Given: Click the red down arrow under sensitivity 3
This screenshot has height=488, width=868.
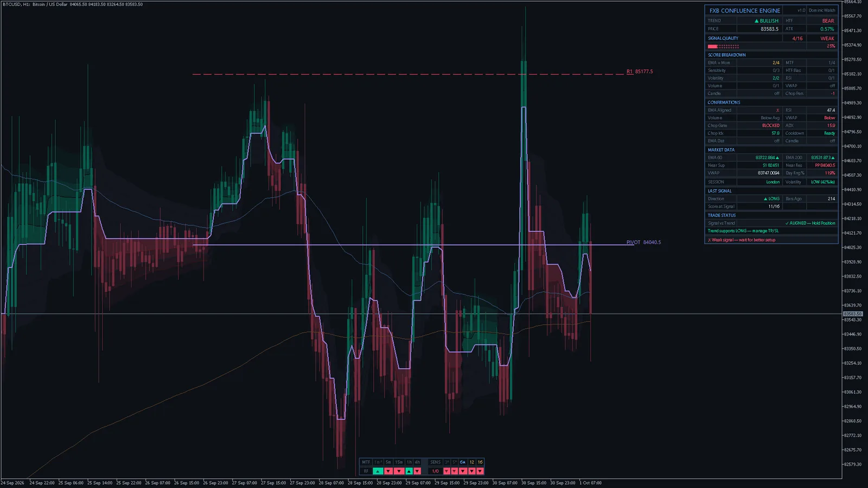Looking at the screenshot, I should tap(446, 471).
